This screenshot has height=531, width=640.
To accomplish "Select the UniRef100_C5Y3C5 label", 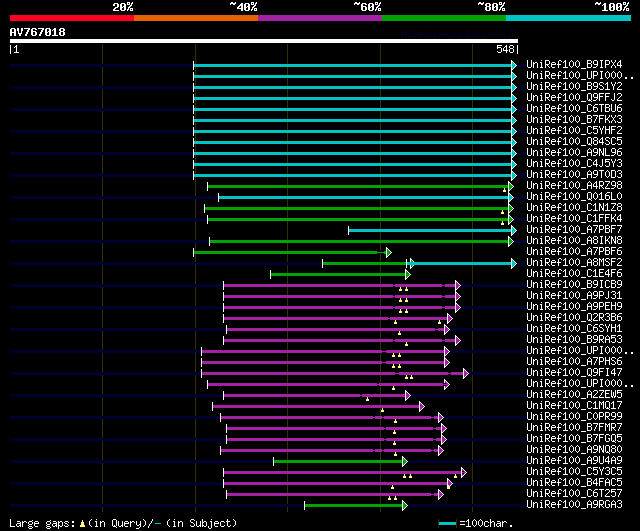I will point(574,472).
